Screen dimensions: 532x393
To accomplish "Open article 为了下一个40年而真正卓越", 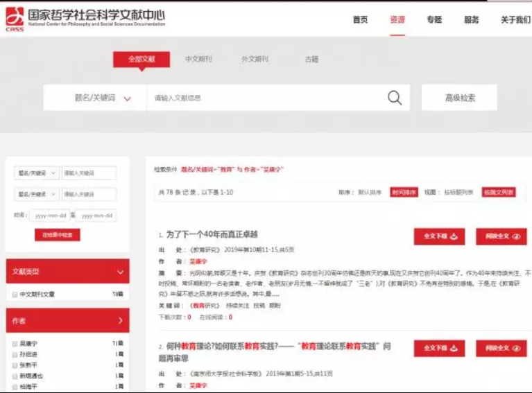I will tap(212, 234).
